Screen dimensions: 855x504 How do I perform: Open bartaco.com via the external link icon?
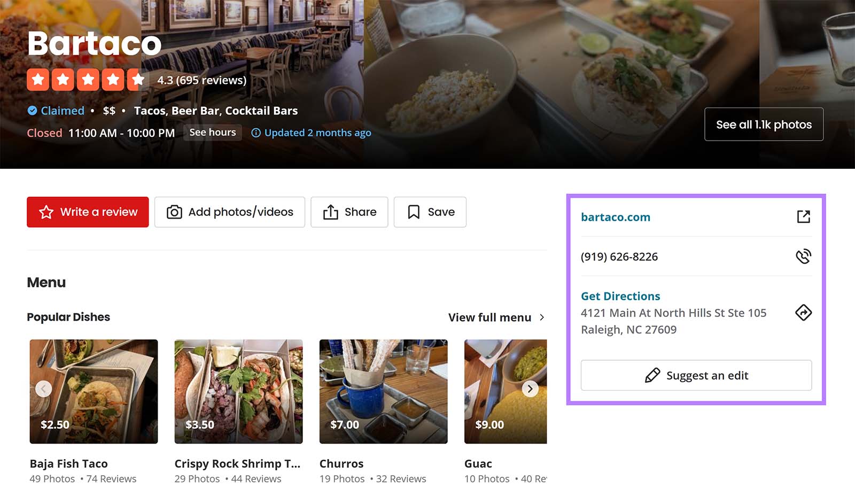[x=804, y=217]
